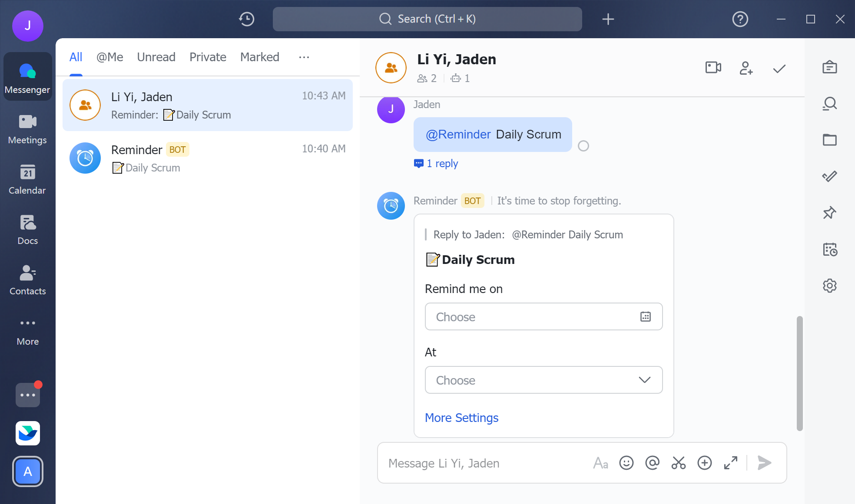Open more filter options with the ellipsis
Image resolution: width=855 pixels, height=504 pixels.
click(304, 57)
